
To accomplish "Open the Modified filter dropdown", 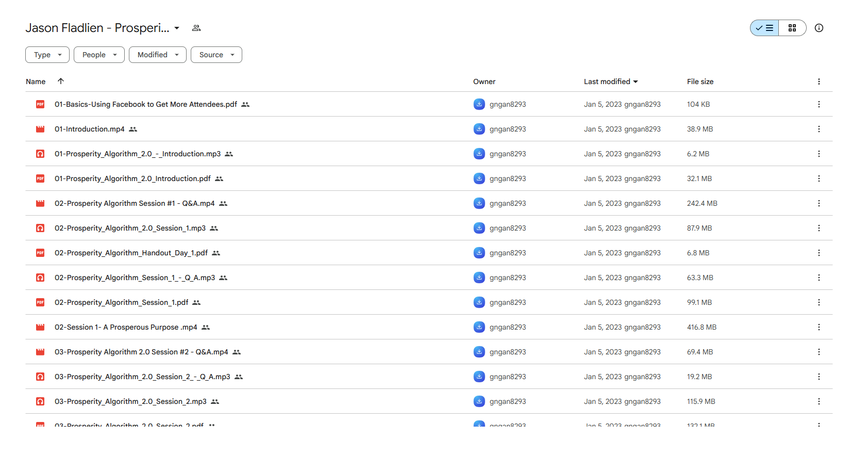I will [158, 55].
